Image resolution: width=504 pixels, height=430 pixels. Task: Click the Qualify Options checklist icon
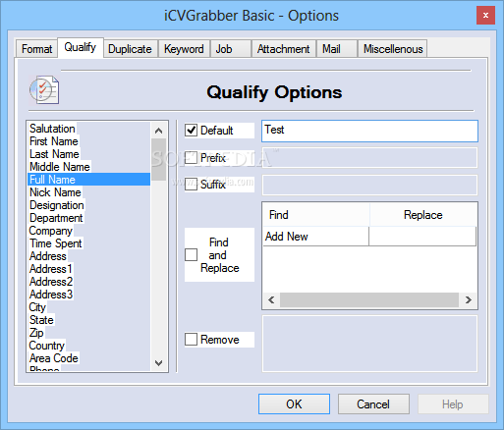coord(44,90)
